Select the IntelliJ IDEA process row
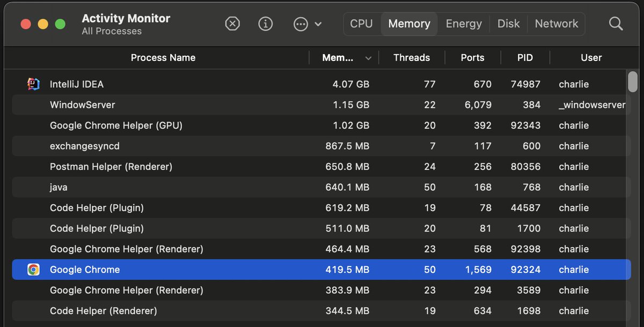Screen dimensions: 644x327 click(x=321, y=84)
